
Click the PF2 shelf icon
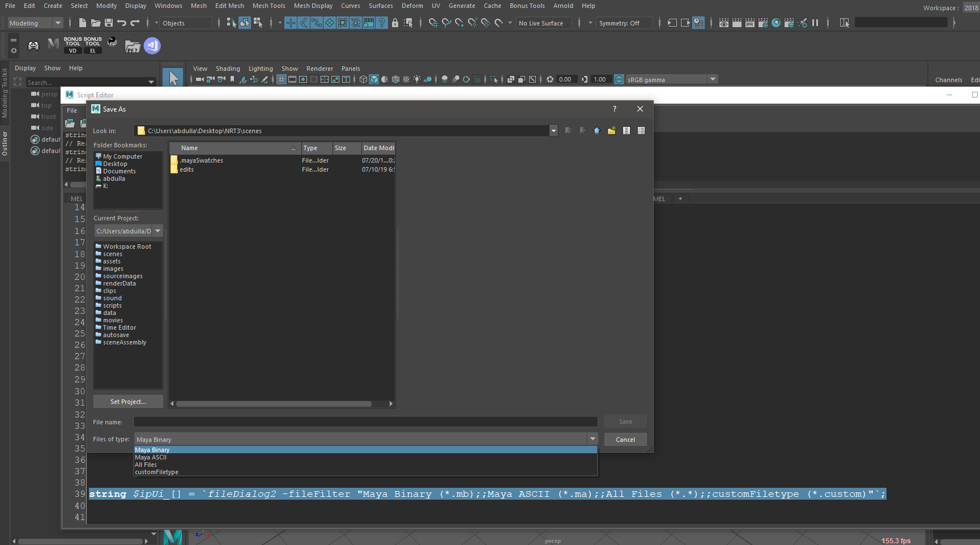point(132,46)
